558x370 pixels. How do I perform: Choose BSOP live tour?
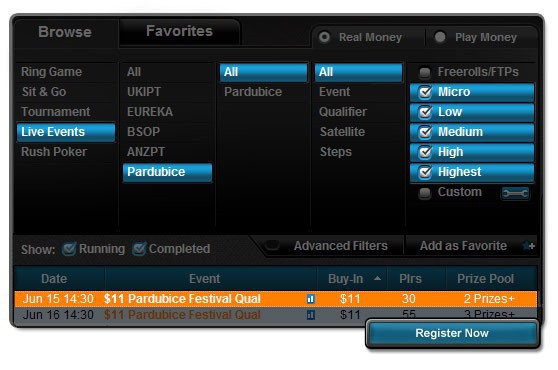point(167,132)
